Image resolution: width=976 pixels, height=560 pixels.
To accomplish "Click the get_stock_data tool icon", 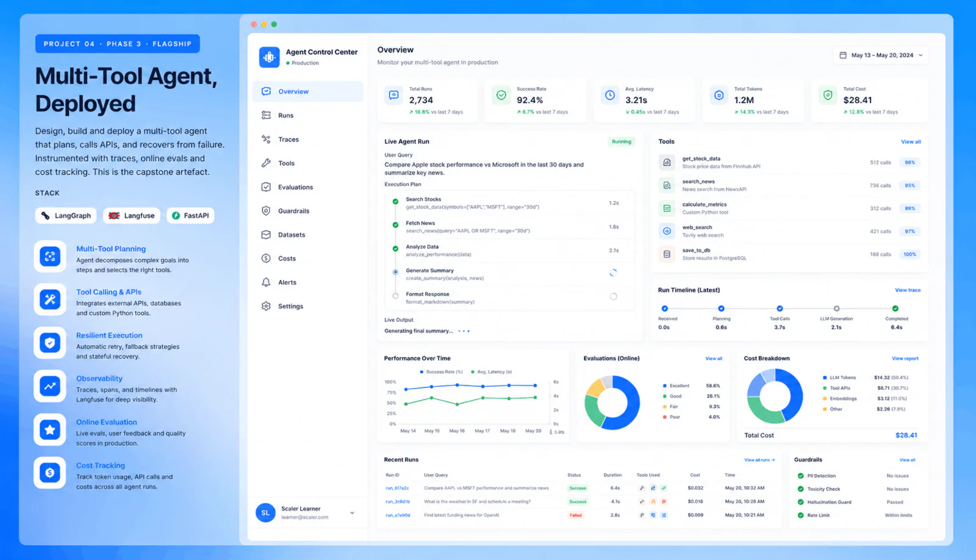I will [x=667, y=162].
